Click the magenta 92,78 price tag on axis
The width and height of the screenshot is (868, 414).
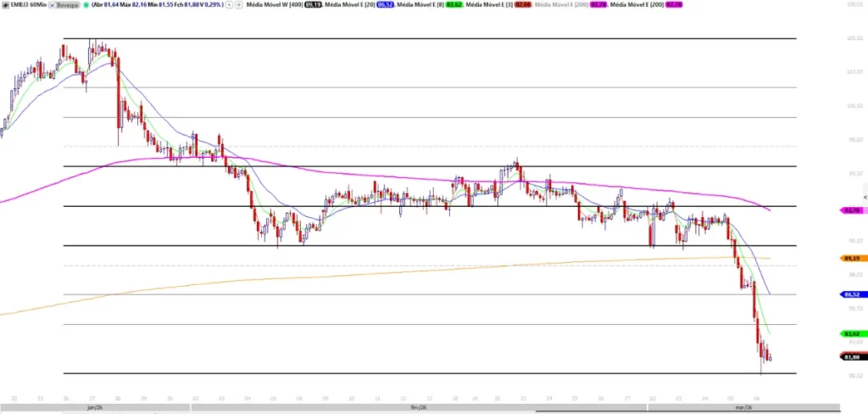(852, 210)
